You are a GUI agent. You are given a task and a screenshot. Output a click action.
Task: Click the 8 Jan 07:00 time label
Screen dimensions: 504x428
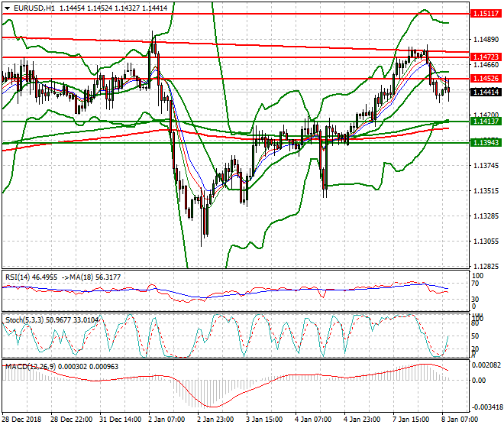pos(460,420)
